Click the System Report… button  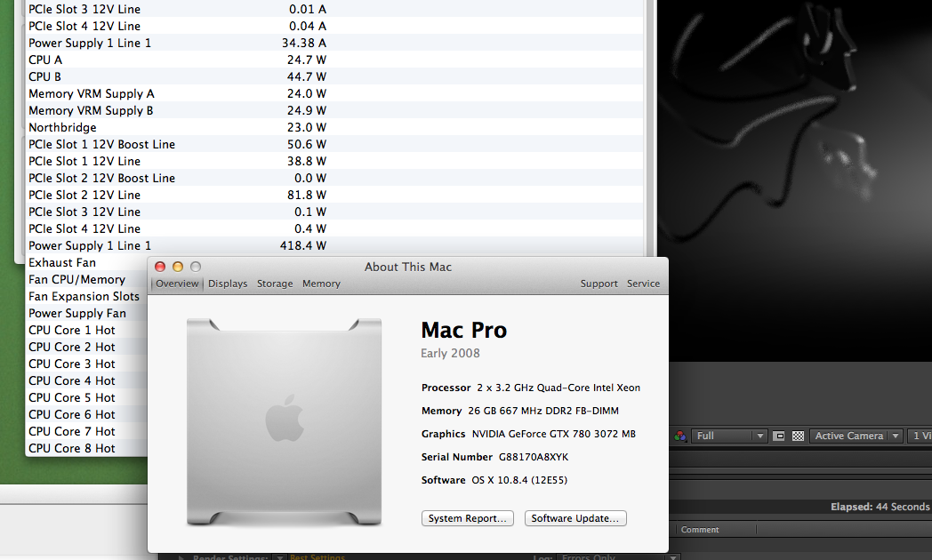467,518
